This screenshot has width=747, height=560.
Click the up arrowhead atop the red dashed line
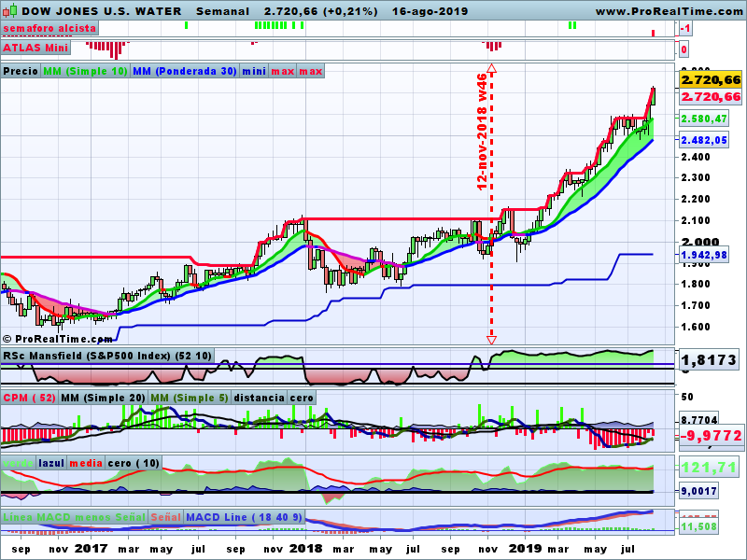tap(492, 68)
